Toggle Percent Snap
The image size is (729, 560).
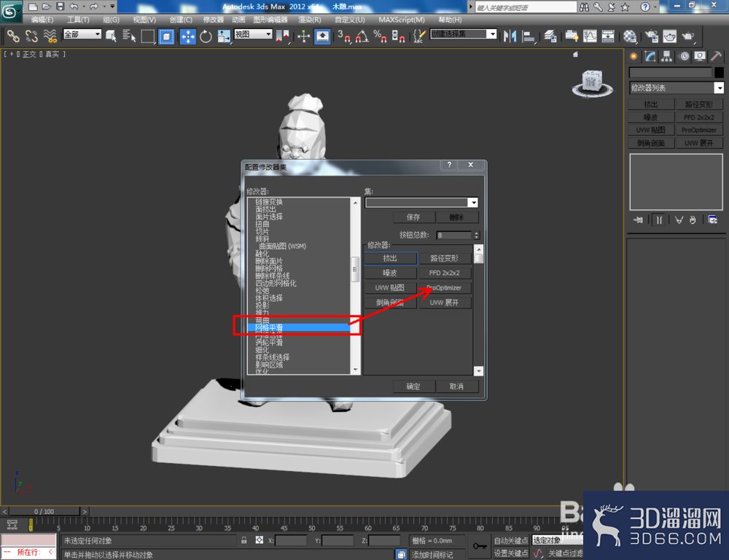tap(380, 36)
